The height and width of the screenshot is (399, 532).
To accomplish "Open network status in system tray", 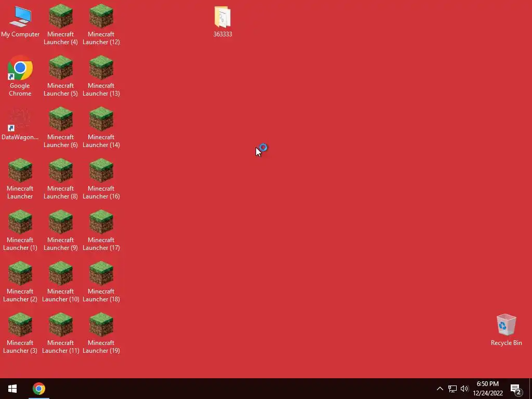I will click(453, 389).
